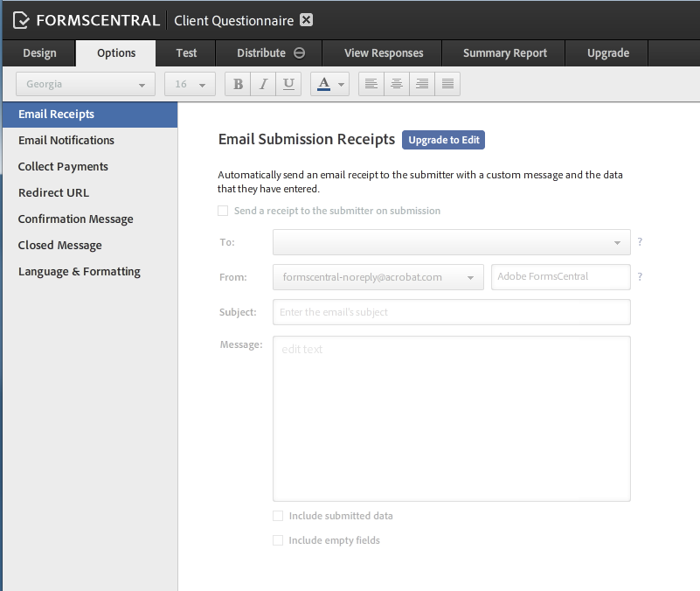Open the From email address dropdown
Viewport: 700px width, 591px height.
378,277
